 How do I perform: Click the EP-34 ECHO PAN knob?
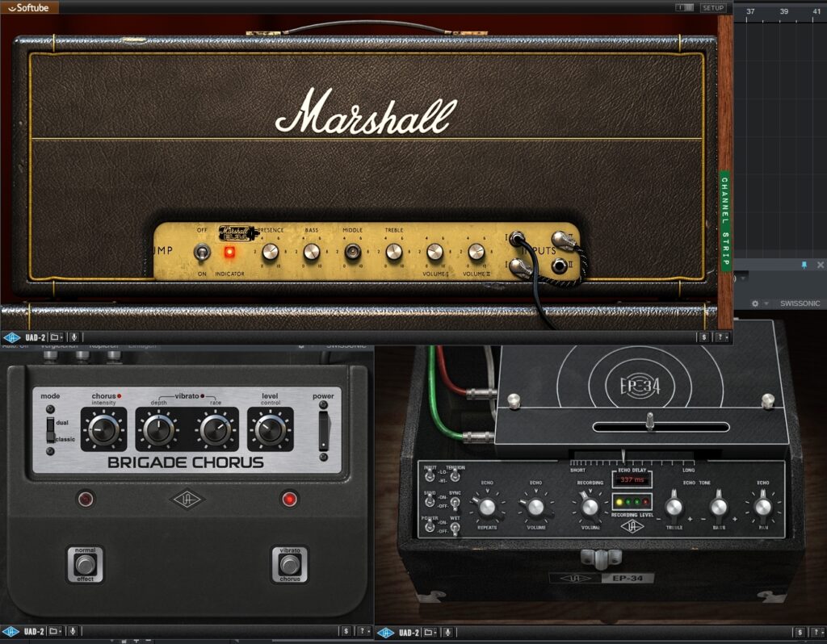coord(762,507)
